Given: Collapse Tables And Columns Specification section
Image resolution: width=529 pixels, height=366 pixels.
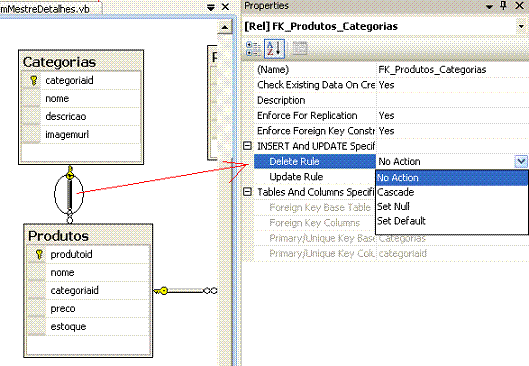Looking at the screenshot, I should (248, 192).
